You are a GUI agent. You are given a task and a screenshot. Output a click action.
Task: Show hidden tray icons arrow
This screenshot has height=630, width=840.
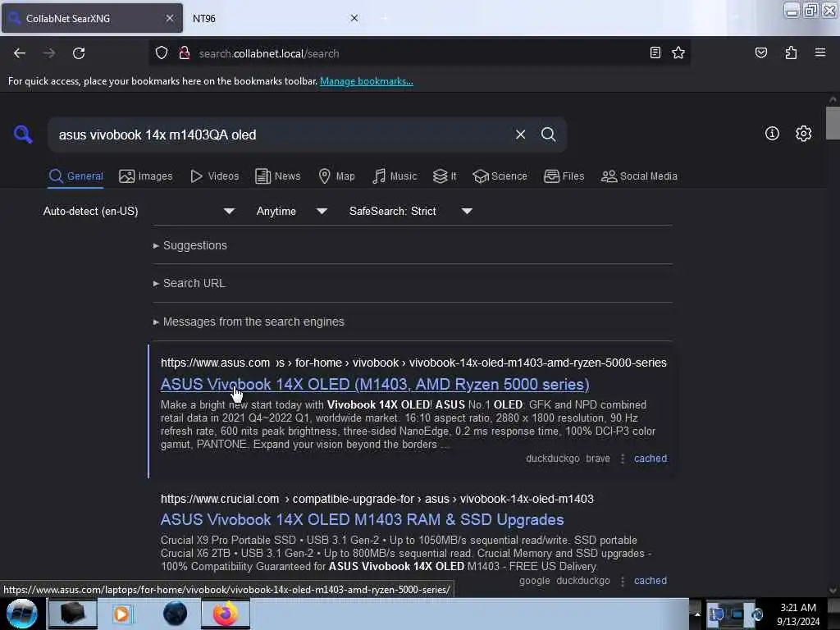click(x=697, y=614)
